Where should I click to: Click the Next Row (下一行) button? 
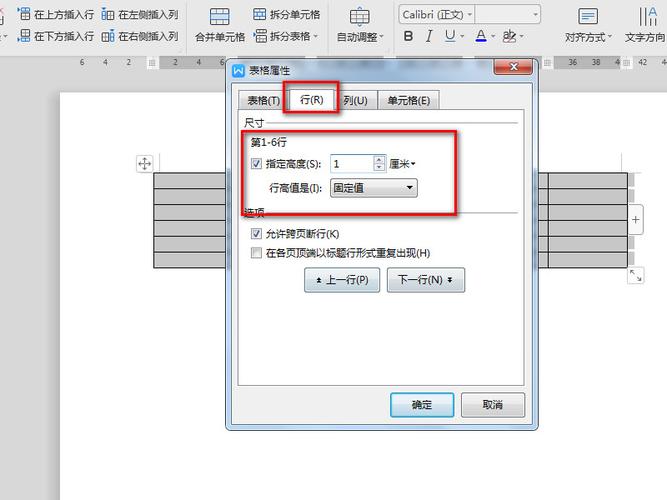pyautogui.click(x=426, y=280)
